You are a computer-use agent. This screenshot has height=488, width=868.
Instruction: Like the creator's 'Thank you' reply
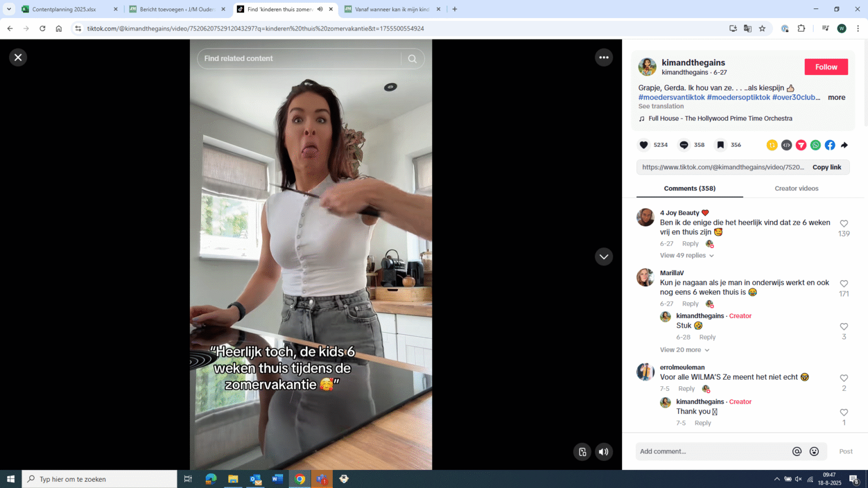click(844, 412)
